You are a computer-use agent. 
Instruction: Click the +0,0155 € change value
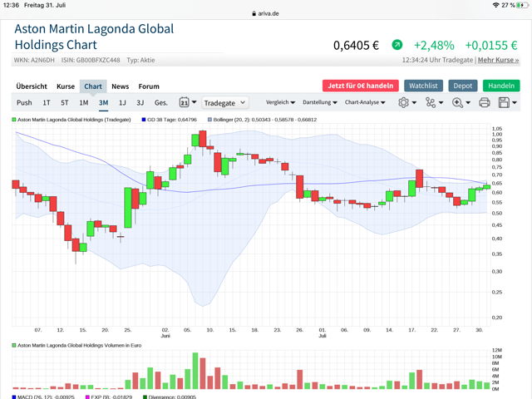tap(491, 45)
